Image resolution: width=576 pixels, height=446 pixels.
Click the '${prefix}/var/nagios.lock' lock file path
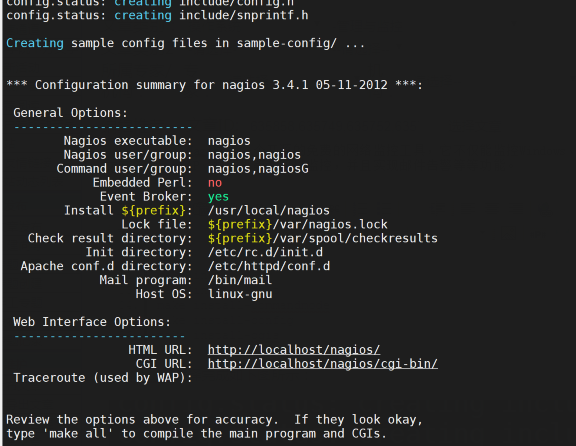[298, 224]
